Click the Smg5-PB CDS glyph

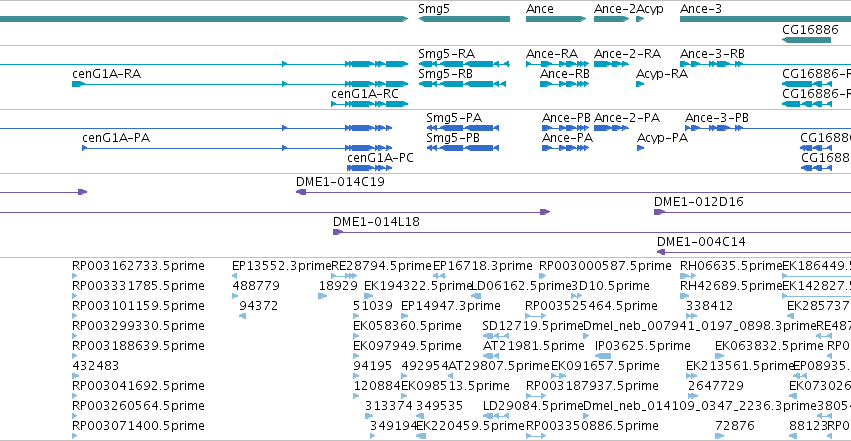pyautogui.click(x=462, y=148)
